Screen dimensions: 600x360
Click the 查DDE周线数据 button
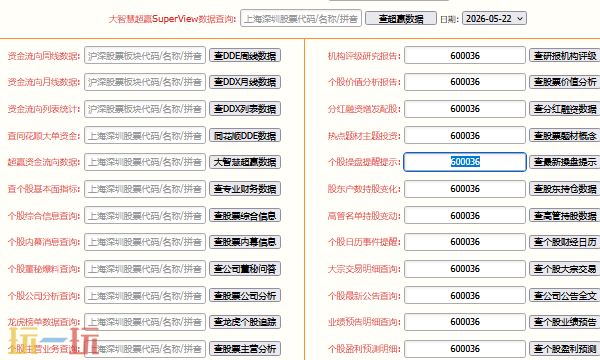point(245,56)
